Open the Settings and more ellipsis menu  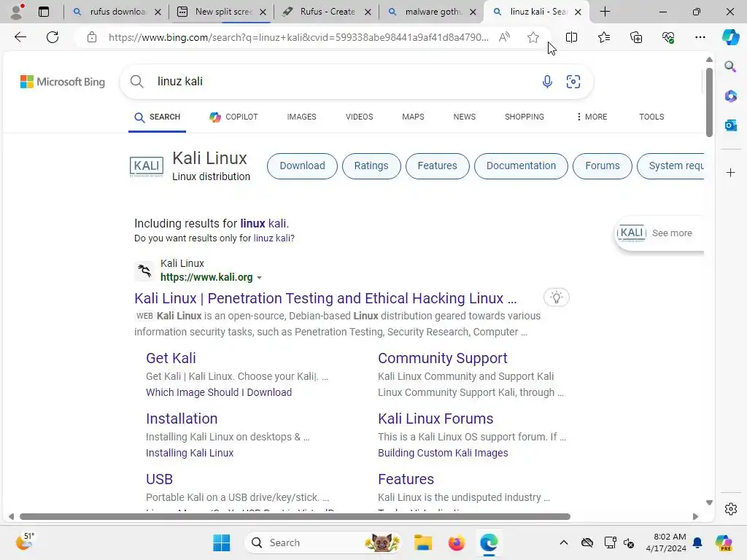(x=700, y=37)
